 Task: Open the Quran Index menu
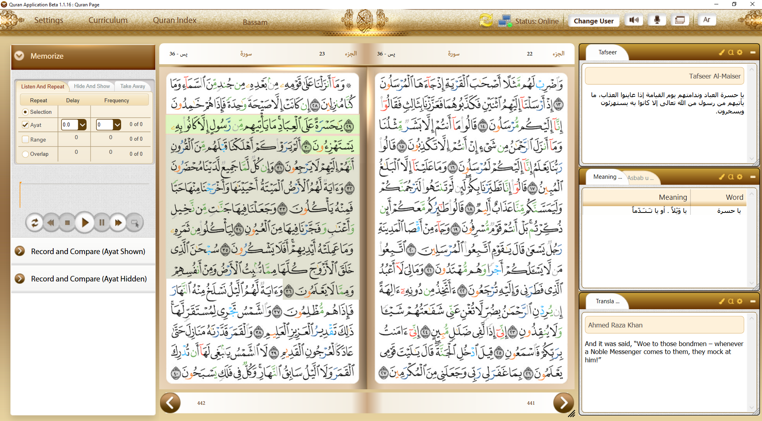pos(174,20)
